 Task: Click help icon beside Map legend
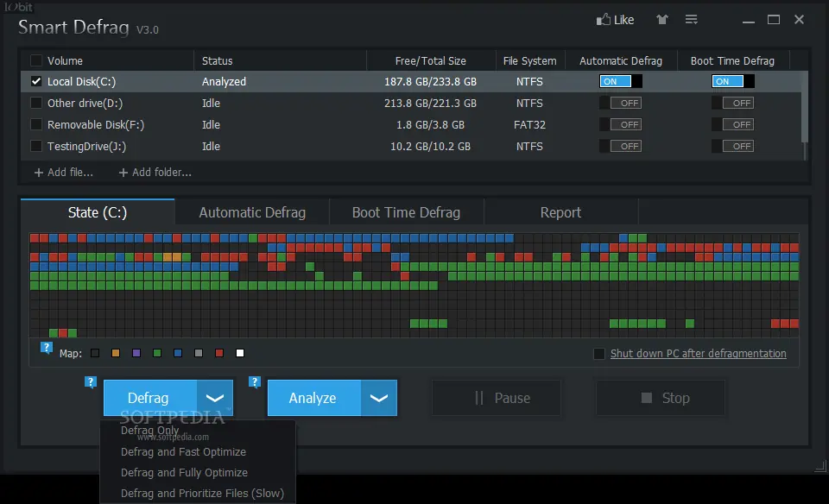click(47, 347)
